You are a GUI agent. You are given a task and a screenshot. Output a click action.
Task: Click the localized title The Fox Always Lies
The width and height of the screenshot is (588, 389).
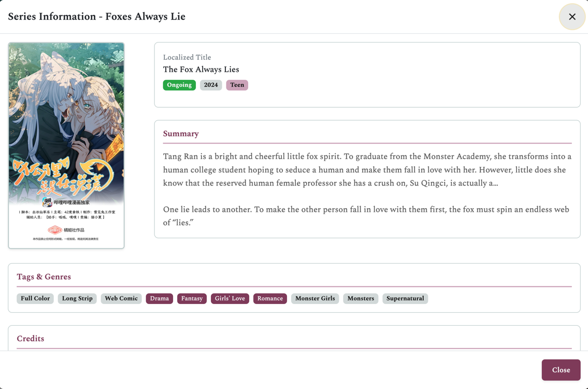(201, 69)
